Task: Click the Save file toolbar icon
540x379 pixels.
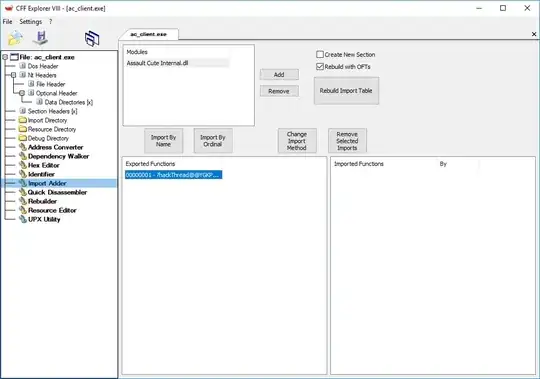Action: point(41,38)
